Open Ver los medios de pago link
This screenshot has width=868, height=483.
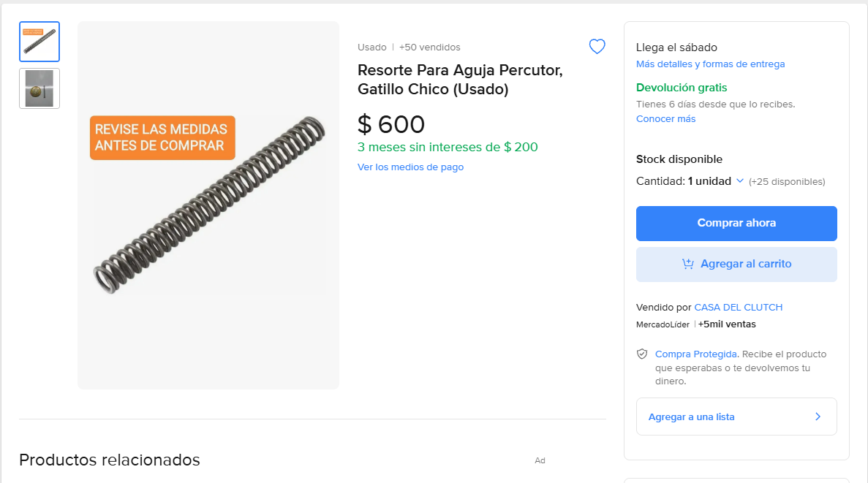click(410, 167)
